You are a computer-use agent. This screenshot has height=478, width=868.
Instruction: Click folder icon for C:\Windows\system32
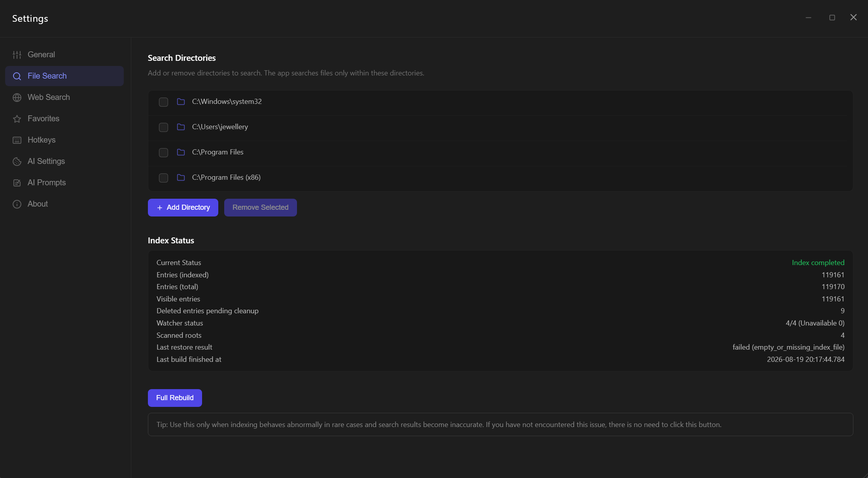pos(181,102)
